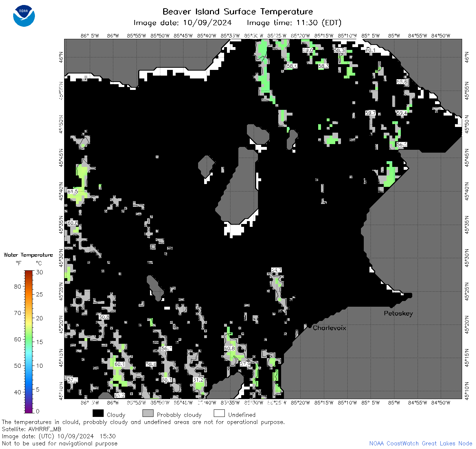
Task: Click the UTC image date 15:30 line
Action: coord(59,437)
